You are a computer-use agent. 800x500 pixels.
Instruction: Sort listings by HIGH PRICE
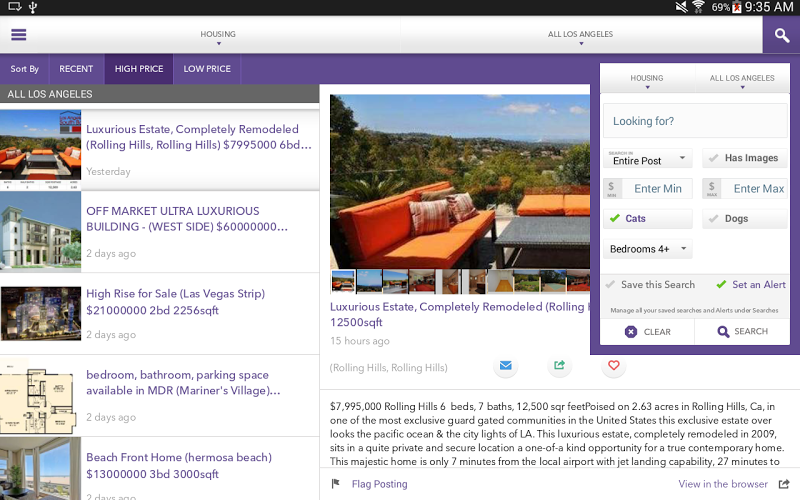click(139, 69)
